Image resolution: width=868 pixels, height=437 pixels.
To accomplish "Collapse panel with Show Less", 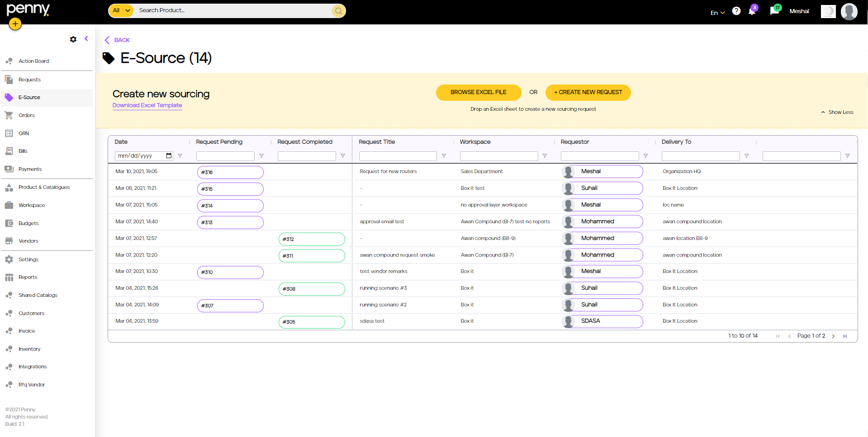I will pyautogui.click(x=837, y=112).
